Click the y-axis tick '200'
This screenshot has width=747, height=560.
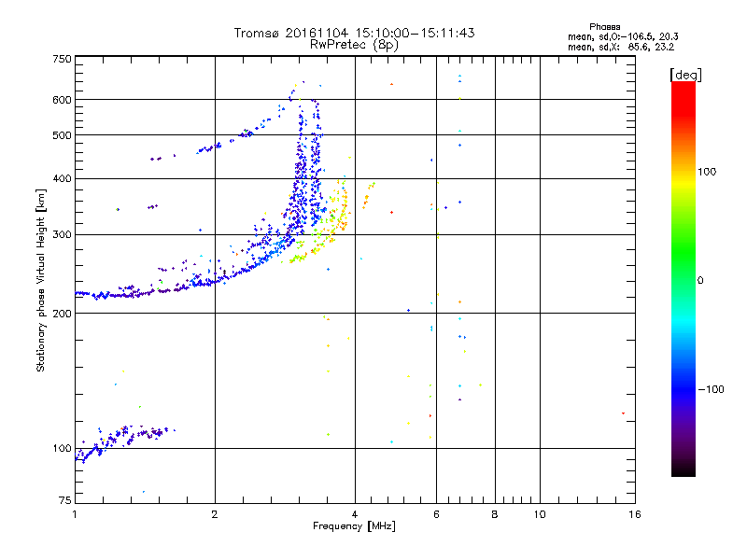pyautogui.click(x=62, y=314)
